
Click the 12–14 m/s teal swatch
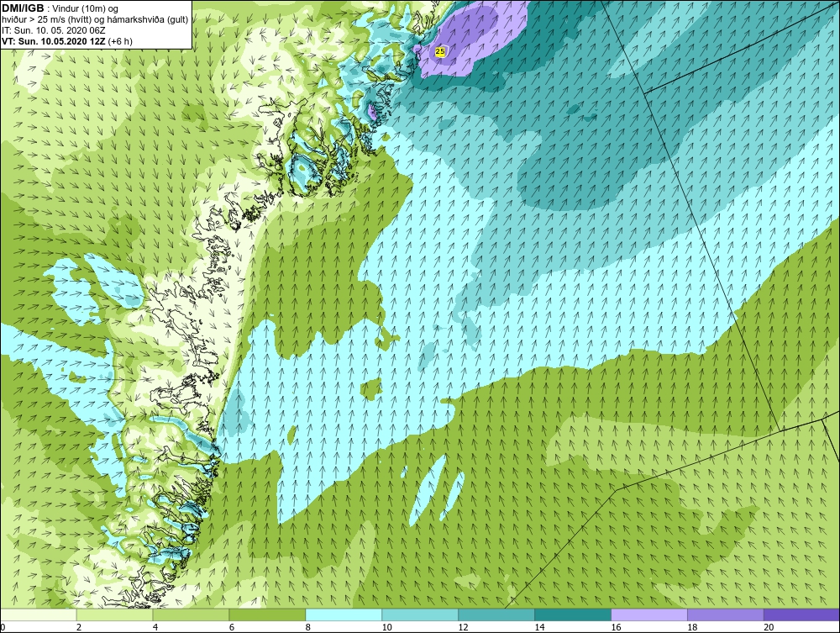(x=496, y=615)
